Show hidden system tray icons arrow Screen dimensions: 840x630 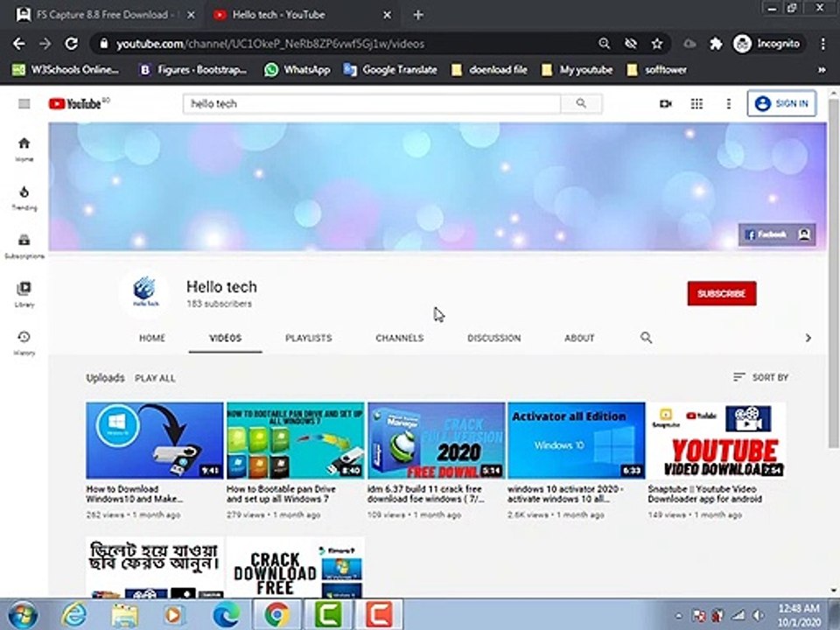pos(678,615)
